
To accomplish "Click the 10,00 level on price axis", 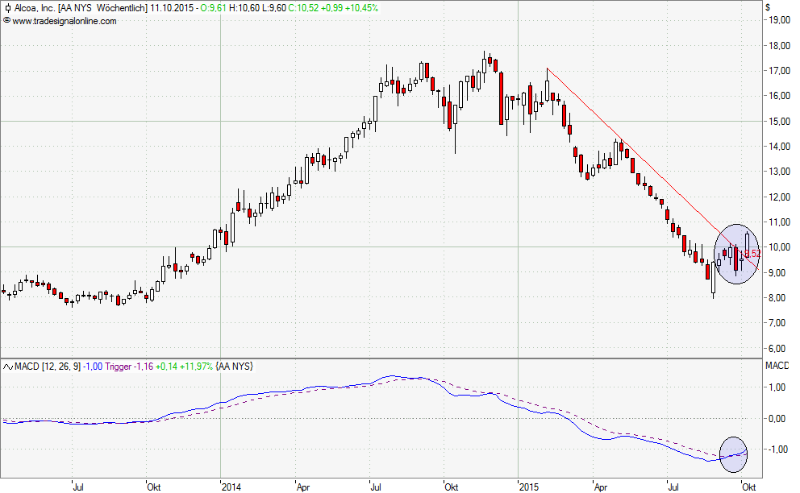I will (x=778, y=247).
